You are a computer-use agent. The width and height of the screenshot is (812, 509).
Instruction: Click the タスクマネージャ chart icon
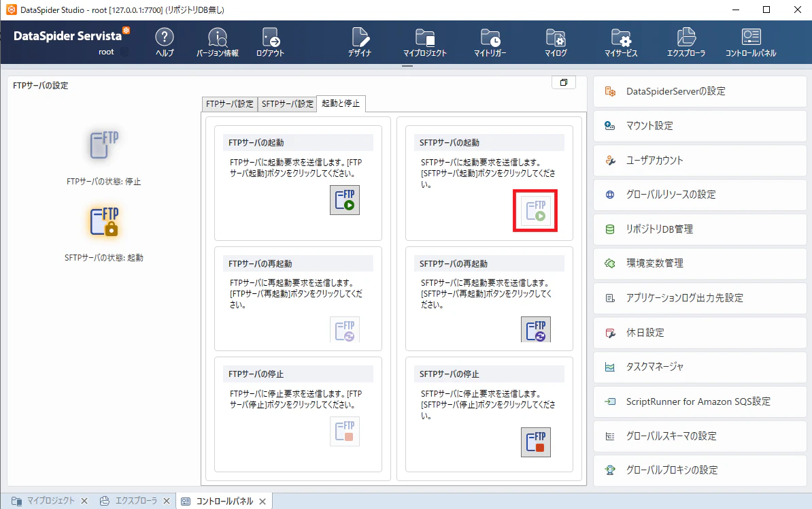coord(610,367)
